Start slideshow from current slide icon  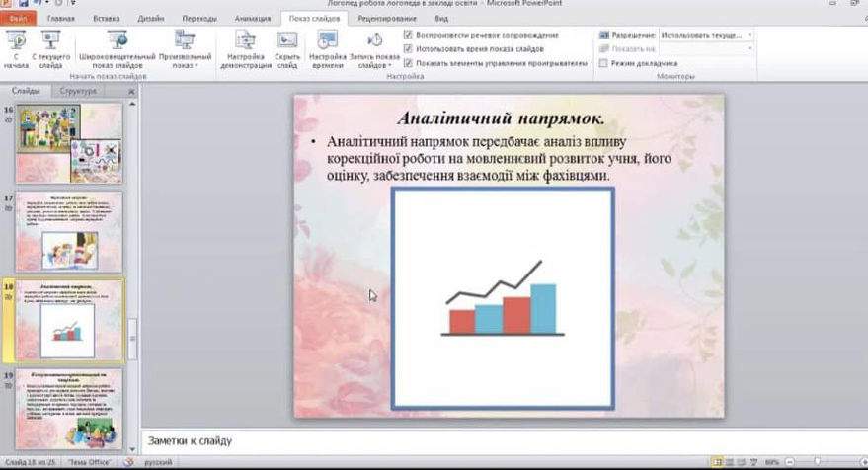coord(50,40)
